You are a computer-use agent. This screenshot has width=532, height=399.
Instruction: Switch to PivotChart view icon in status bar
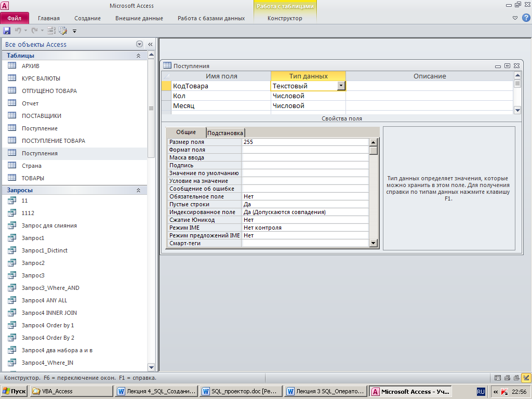(x=517, y=378)
